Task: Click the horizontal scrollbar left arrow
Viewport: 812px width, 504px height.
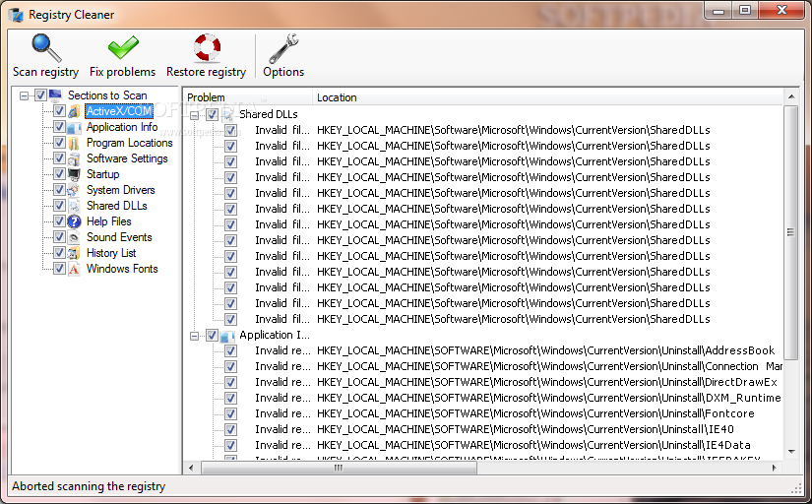Action: (191, 468)
